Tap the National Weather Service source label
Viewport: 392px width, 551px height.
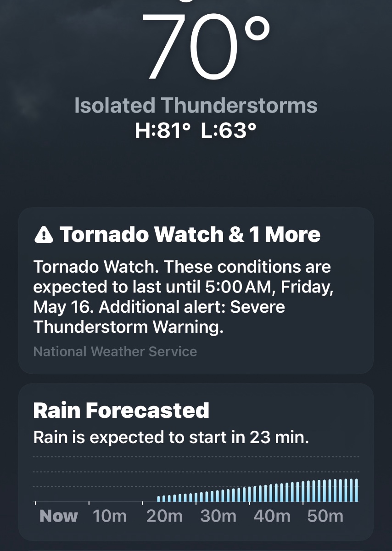[x=115, y=352]
